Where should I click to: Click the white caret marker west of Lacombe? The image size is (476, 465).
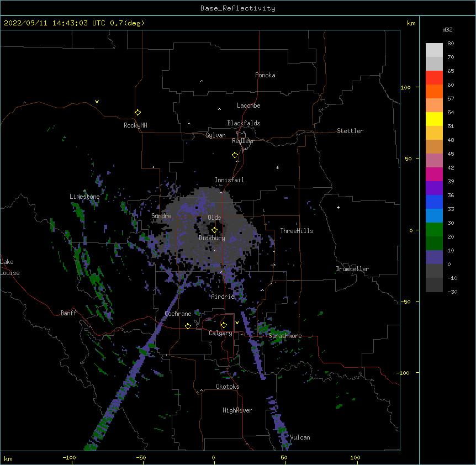click(219, 109)
